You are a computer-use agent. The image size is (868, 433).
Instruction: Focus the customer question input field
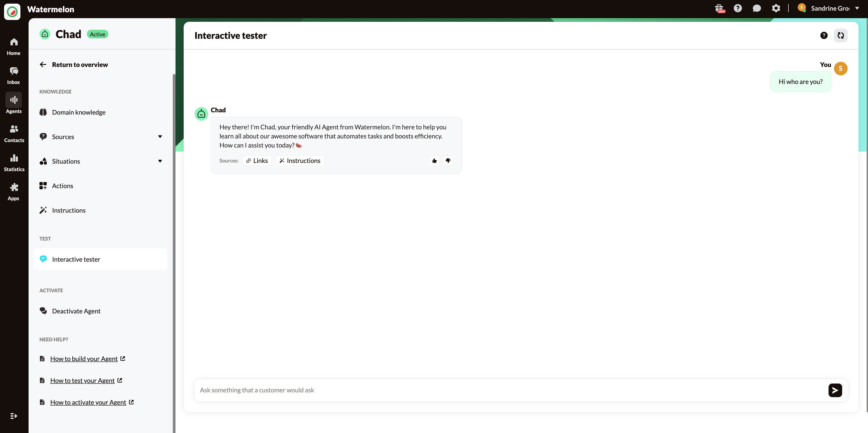pyautogui.click(x=510, y=390)
